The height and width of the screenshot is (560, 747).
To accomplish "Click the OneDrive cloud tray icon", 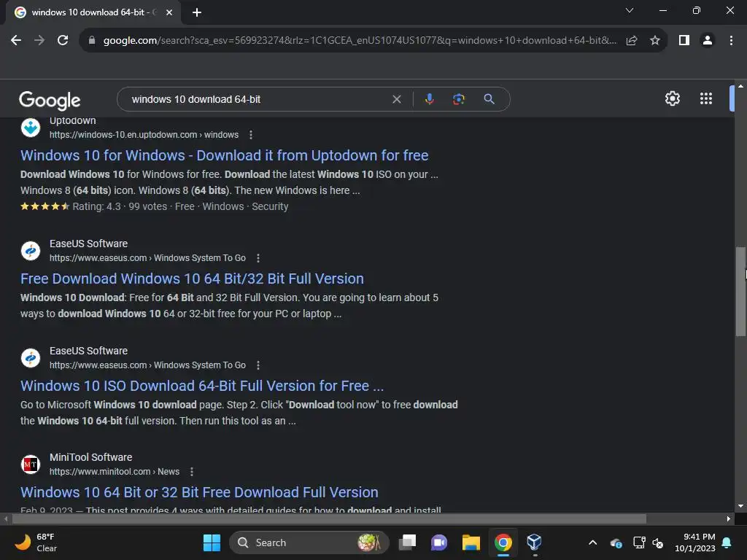I will click(616, 542).
